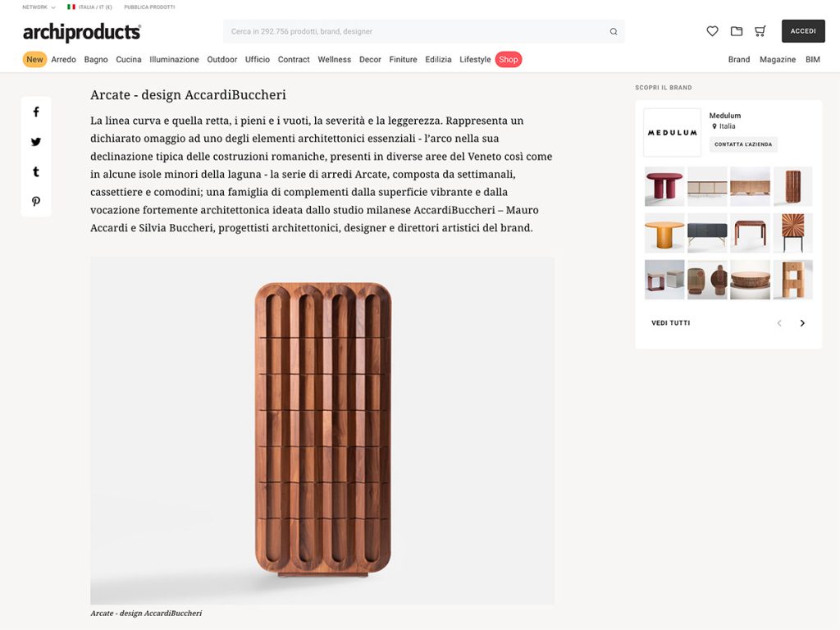Viewport: 840px width, 630px height.
Task: Click the search magnifier icon
Action: (614, 32)
